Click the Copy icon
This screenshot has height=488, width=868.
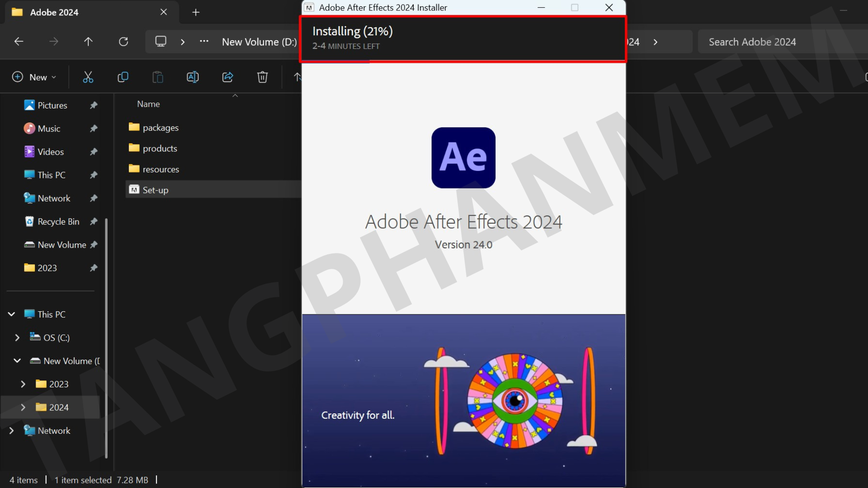coord(123,77)
